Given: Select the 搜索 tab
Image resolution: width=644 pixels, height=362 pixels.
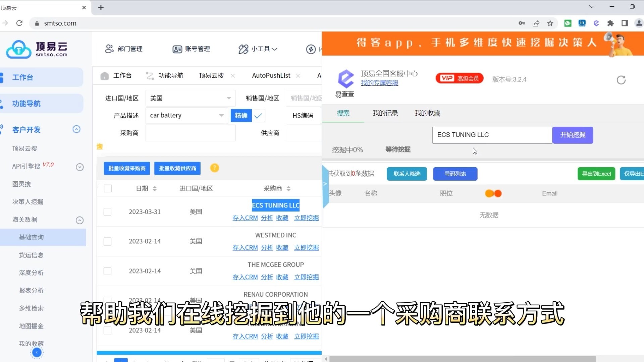Looking at the screenshot, I should pyautogui.click(x=343, y=113).
